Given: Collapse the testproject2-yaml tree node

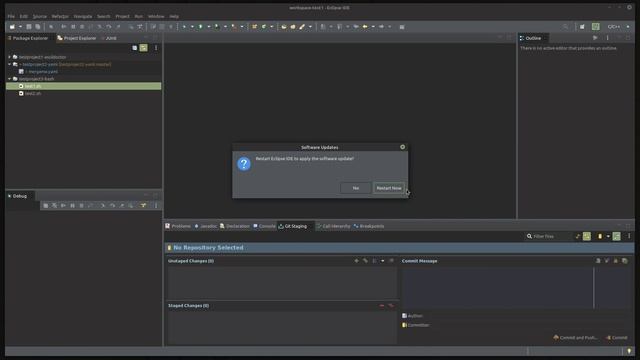Looking at the screenshot, I should coord(9,64).
